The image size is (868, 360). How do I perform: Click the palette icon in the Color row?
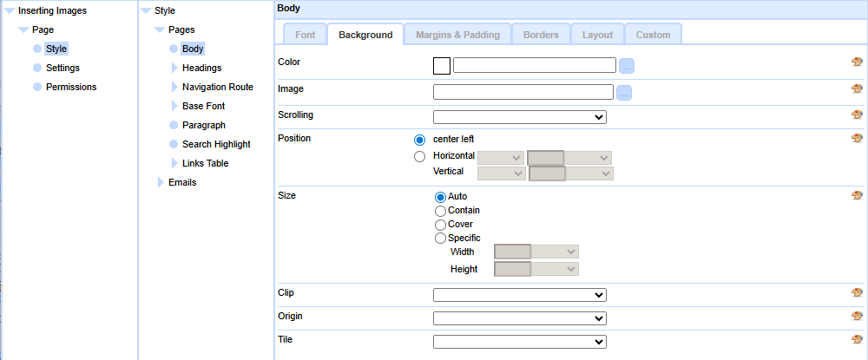(857, 62)
